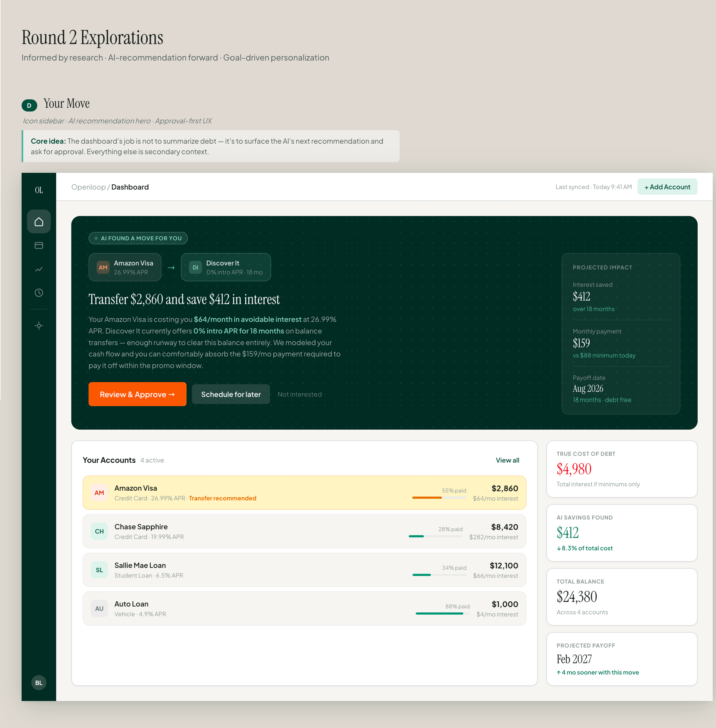Select Chase Sapphire account row

click(x=304, y=531)
